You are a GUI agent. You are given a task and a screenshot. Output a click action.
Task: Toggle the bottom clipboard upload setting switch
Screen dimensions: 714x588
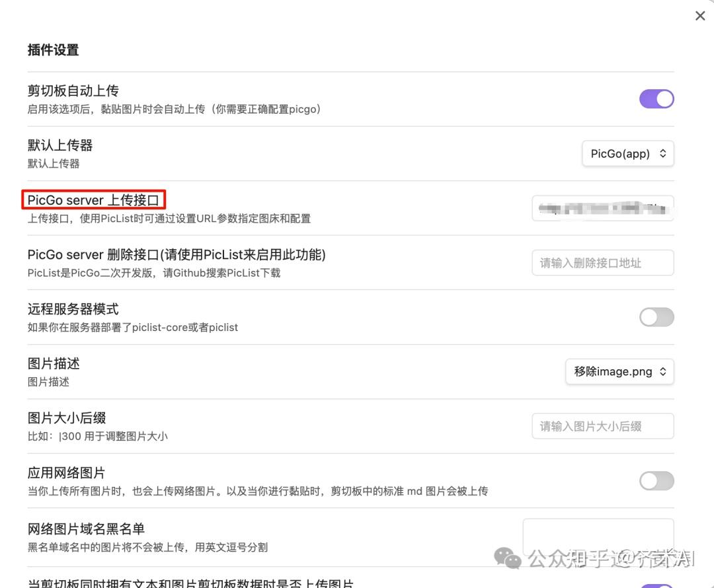point(656,584)
